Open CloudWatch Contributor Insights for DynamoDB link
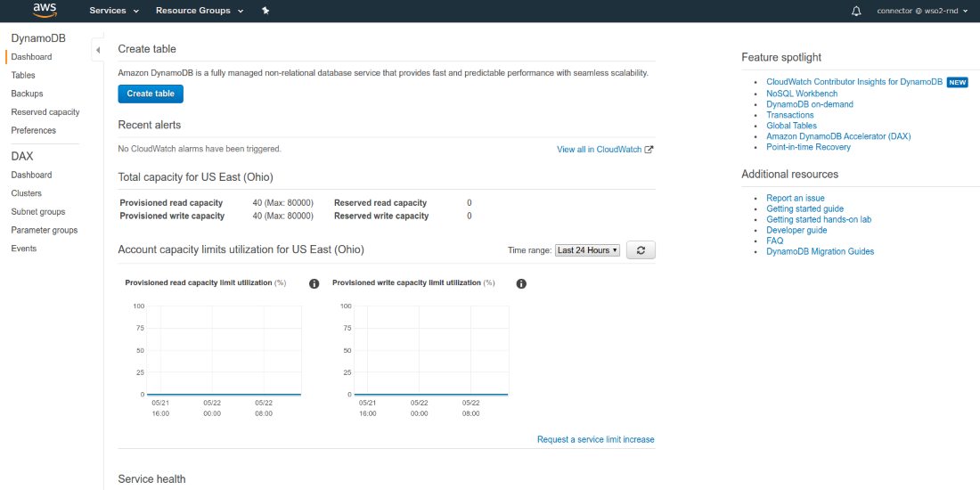 pyautogui.click(x=854, y=82)
